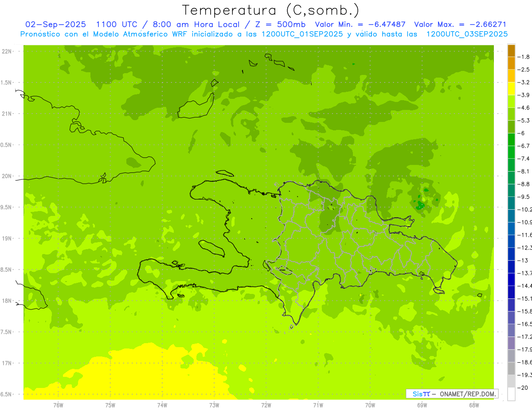The height and width of the screenshot is (411, 532).
Task: Select the "1200UTC_03SEP2025" valid-until timestamp
Action: click(467, 34)
